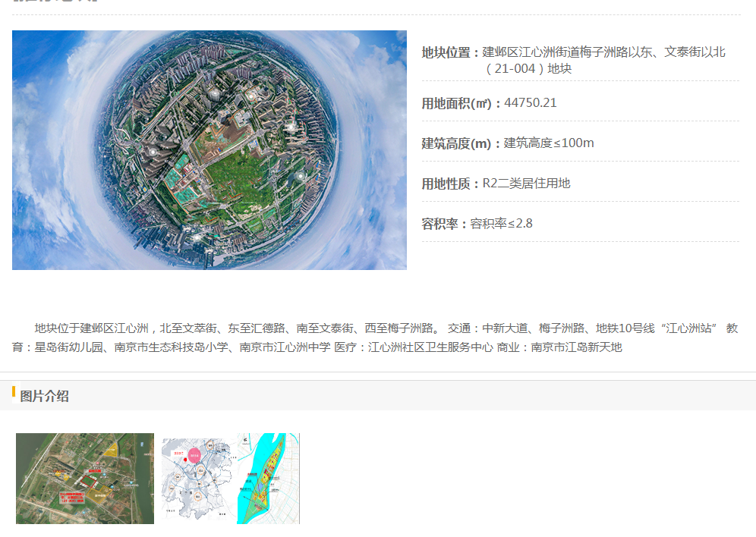Open the satellite photo thumbnail with the red parcel outline
This screenshot has height=537, width=756.
tap(85, 478)
